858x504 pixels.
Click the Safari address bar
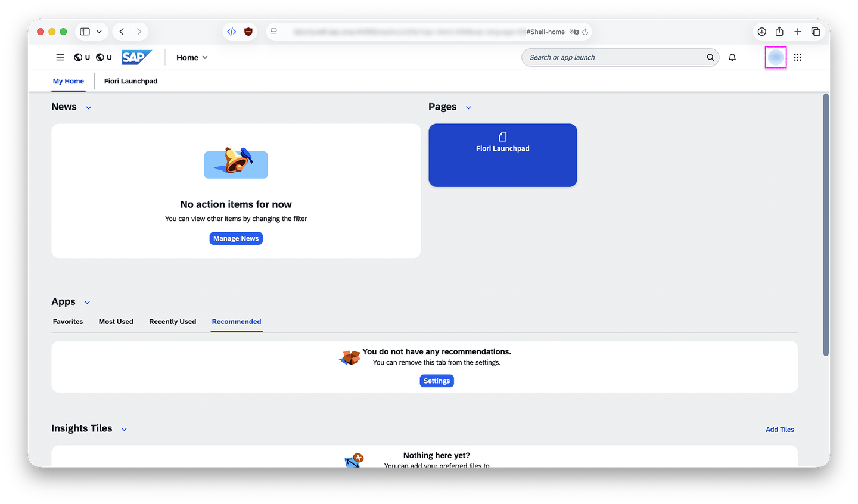pyautogui.click(x=429, y=32)
